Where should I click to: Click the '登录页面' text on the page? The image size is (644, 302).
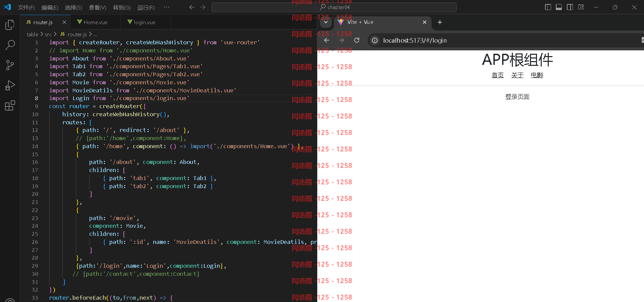coord(517,97)
